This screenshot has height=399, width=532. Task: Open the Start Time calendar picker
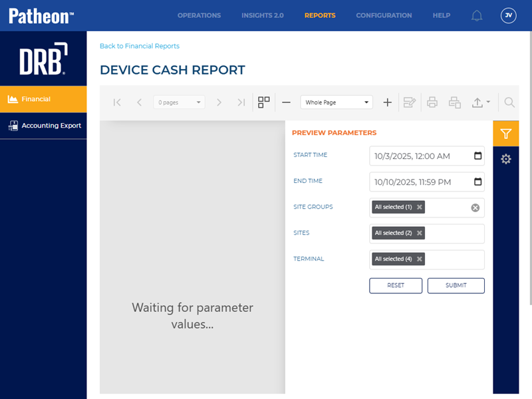click(477, 156)
